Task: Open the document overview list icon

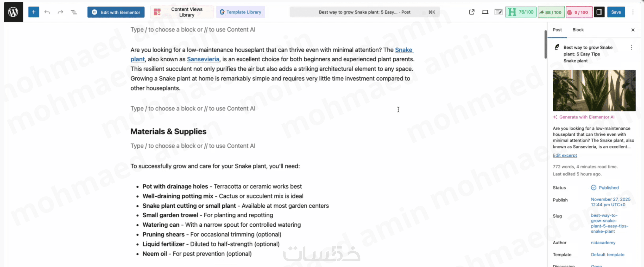Action: point(74,12)
